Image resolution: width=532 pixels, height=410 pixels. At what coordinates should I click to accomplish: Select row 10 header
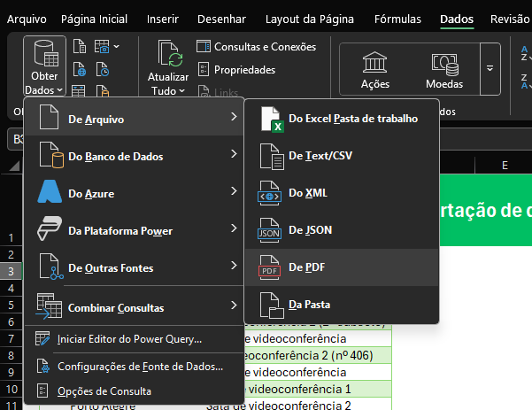12,389
